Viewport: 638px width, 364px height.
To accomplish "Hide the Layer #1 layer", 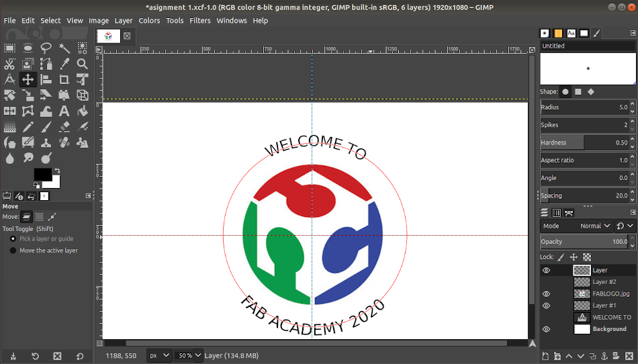I will click(x=546, y=306).
